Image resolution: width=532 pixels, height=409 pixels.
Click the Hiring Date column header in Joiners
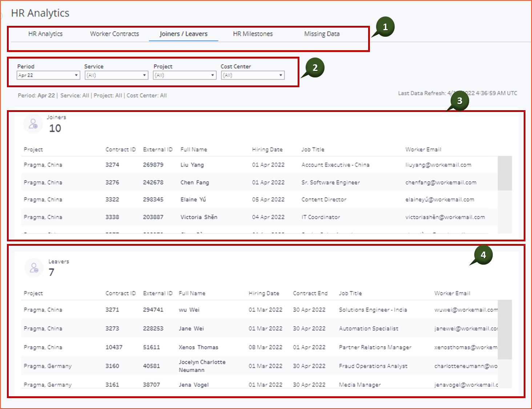pyautogui.click(x=267, y=149)
